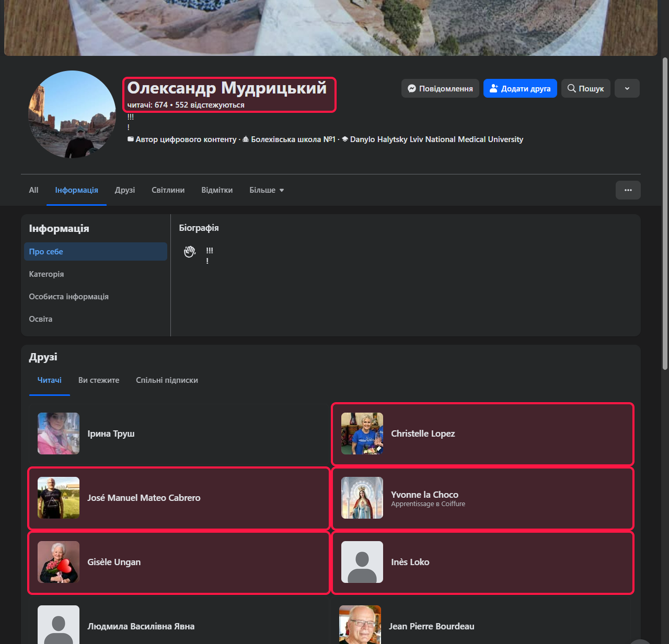Select Про себе in the sidebar
Image resolution: width=669 pixels, height=644 pixels.
96,251
